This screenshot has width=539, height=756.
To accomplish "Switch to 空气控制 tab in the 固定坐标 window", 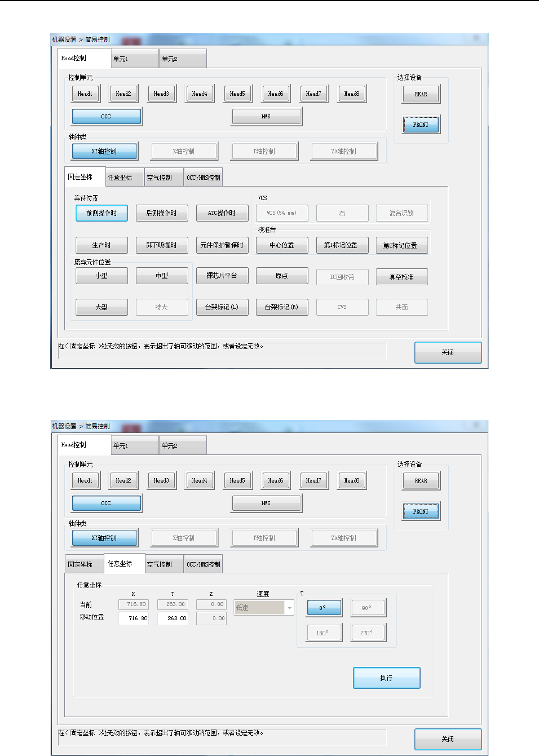I will [164, 178].
